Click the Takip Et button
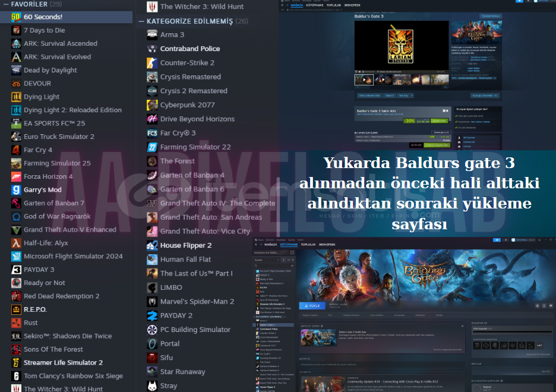 (390, 96)
